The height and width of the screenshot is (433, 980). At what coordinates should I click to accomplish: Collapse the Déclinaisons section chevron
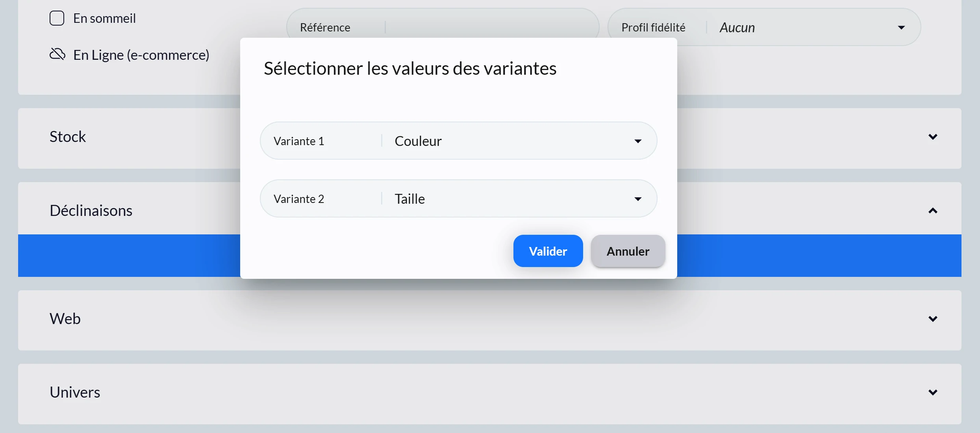click(x=932, y=211)
